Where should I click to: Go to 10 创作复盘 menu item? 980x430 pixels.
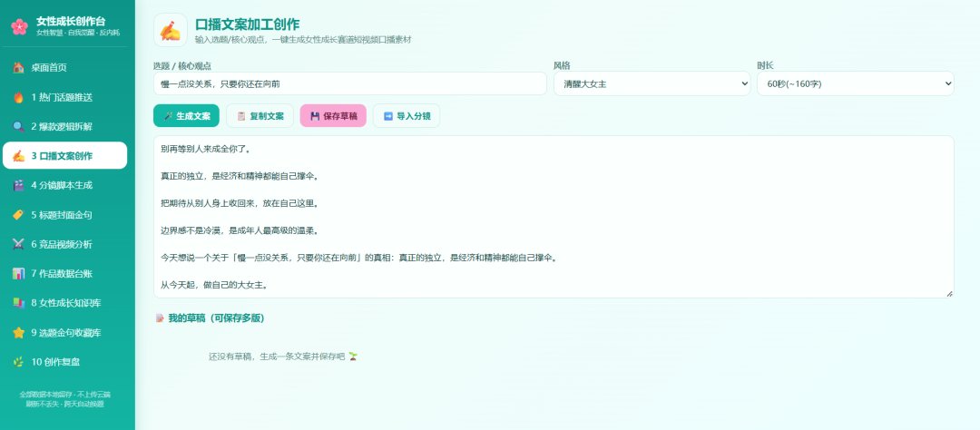tap(65, 362)
